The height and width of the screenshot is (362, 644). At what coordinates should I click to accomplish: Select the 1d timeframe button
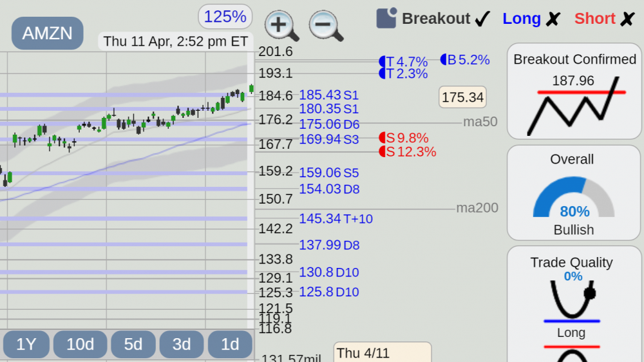click(230, 344)
